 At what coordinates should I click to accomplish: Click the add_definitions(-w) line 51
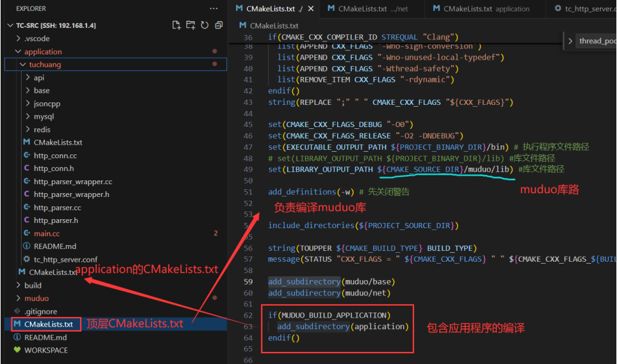point(311,192)
